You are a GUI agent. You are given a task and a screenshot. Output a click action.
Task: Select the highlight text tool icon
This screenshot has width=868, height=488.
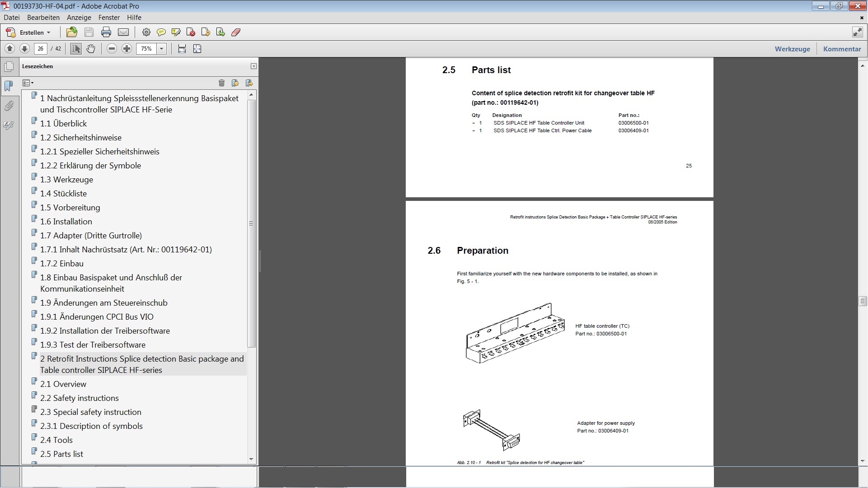(176, 32)
